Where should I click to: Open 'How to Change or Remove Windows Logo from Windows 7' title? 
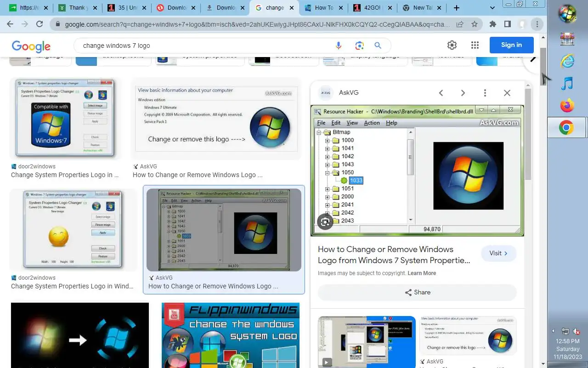(x=394, y=255)
